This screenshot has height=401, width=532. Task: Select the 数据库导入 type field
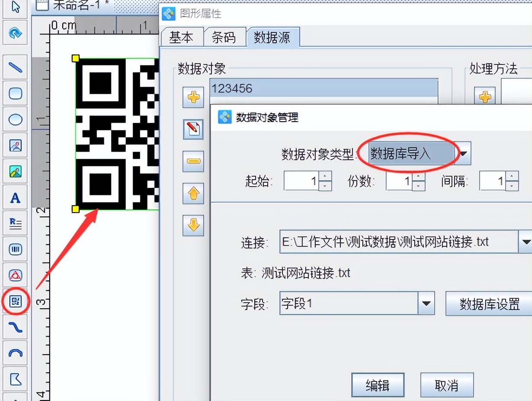411,154
